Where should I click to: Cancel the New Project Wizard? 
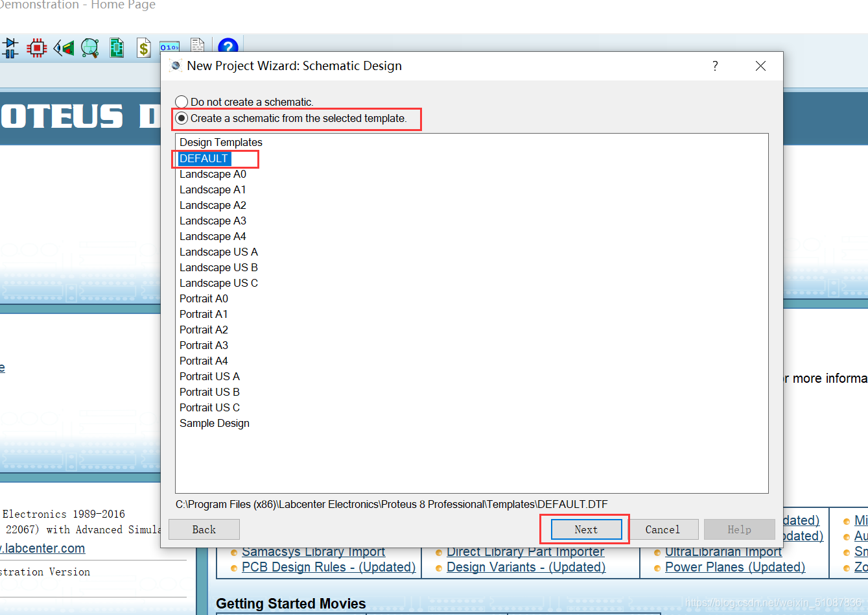coord(663,529)
